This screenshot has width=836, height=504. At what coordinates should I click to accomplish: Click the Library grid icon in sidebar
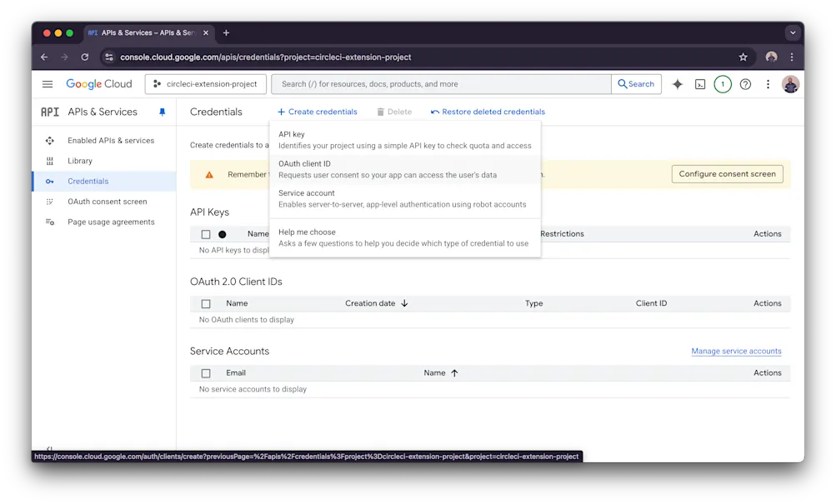pos(49,161)
